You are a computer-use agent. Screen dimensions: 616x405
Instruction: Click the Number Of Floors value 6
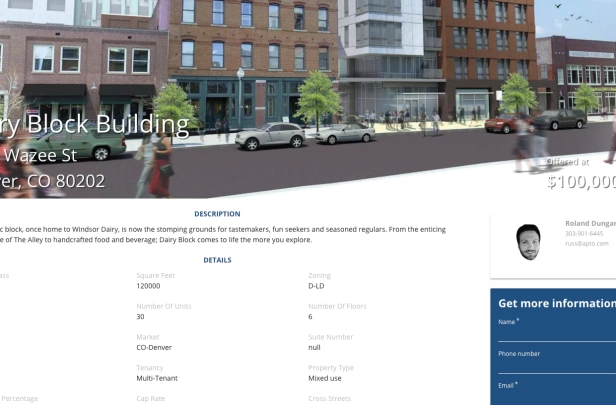click(310, 317)
